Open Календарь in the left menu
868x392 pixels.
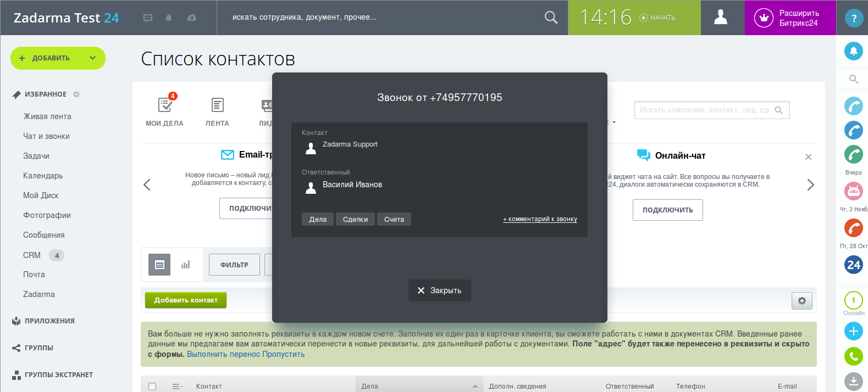(43, 176)
